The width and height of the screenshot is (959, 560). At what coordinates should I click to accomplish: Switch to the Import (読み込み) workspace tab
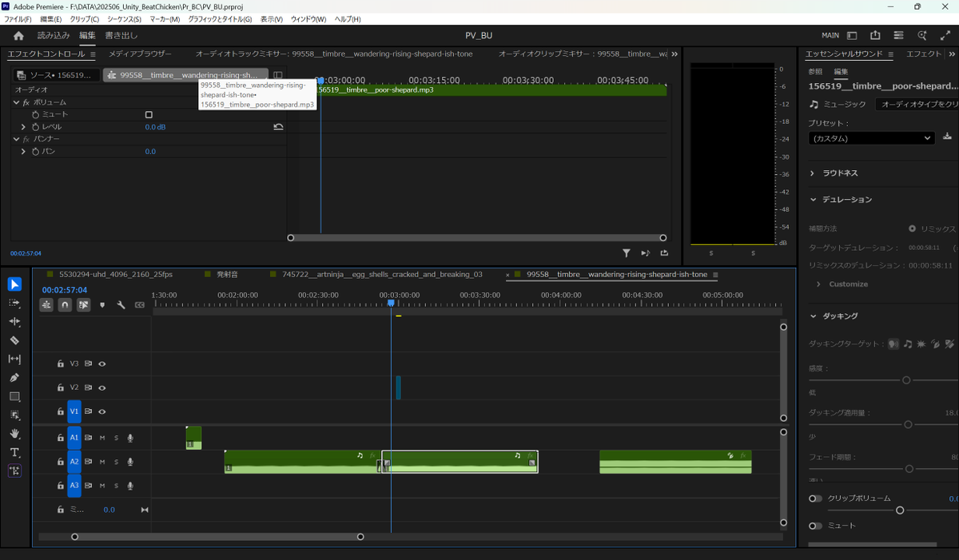(x=54, y=35)
